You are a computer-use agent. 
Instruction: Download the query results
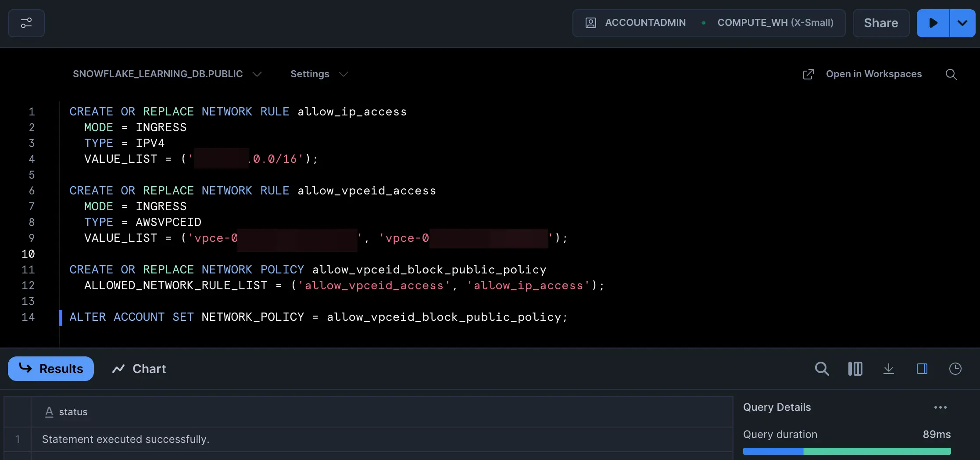pyautogui.click(x=888, y=369)
